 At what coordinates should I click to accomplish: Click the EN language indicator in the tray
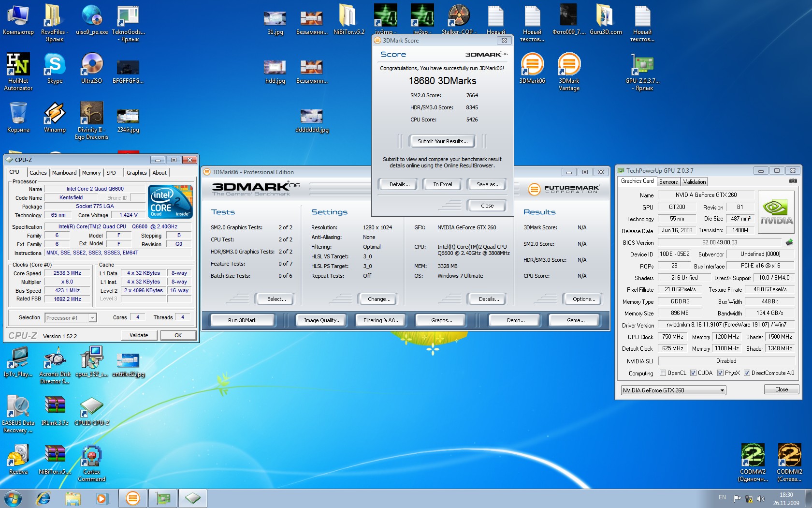[x=722, y=497]
